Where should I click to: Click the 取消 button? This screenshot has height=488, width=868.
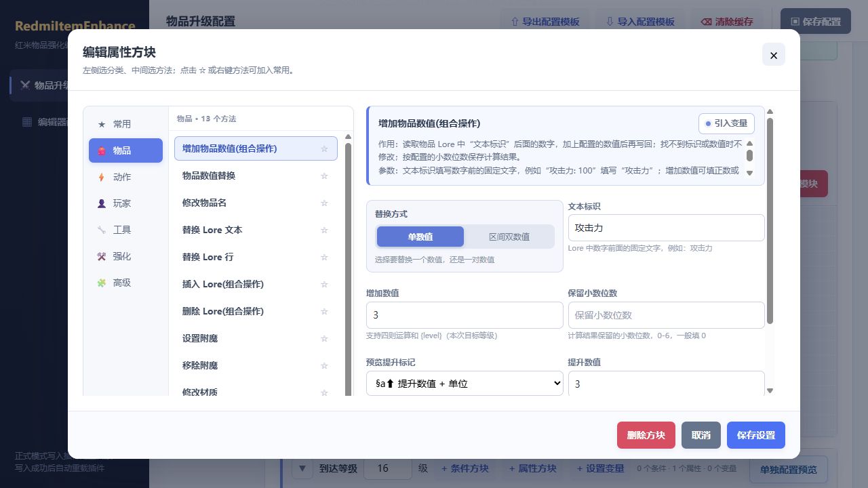[x=701, y=435]
